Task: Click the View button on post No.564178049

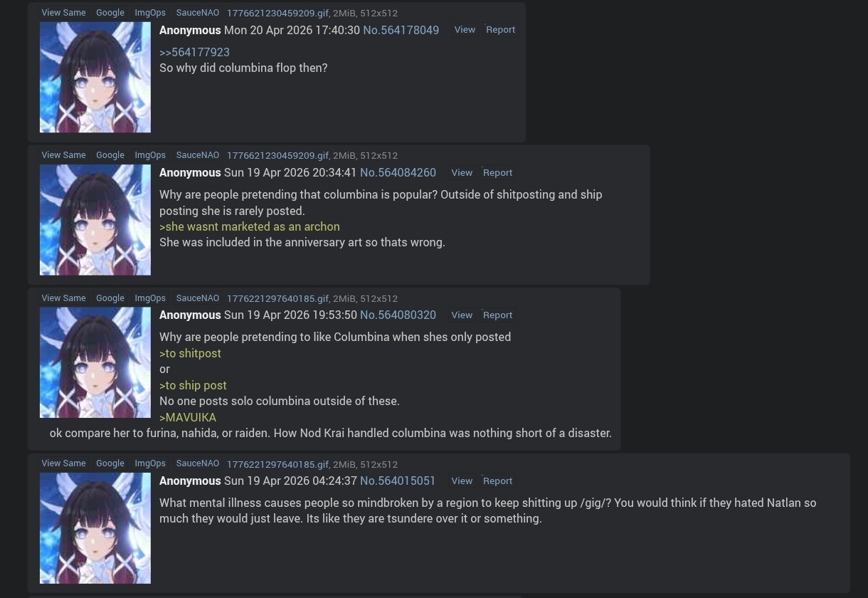Action: [x=465, y=29]
